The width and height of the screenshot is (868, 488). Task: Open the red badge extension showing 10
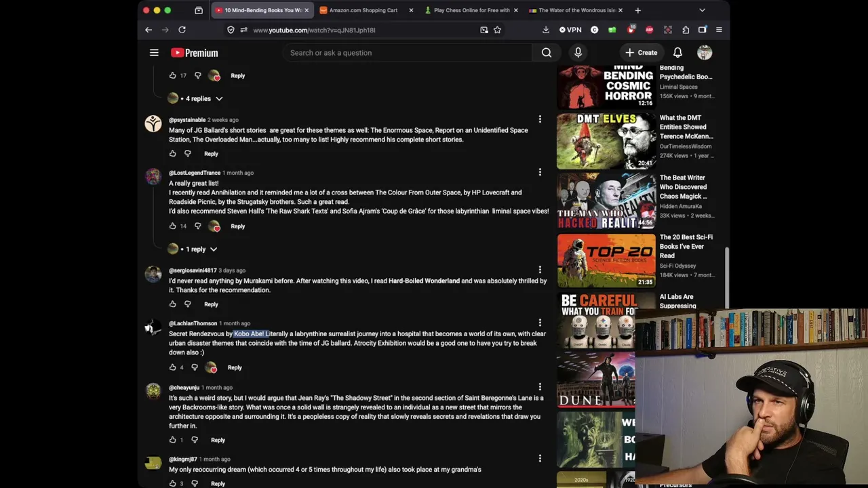[x=631, y=30]
